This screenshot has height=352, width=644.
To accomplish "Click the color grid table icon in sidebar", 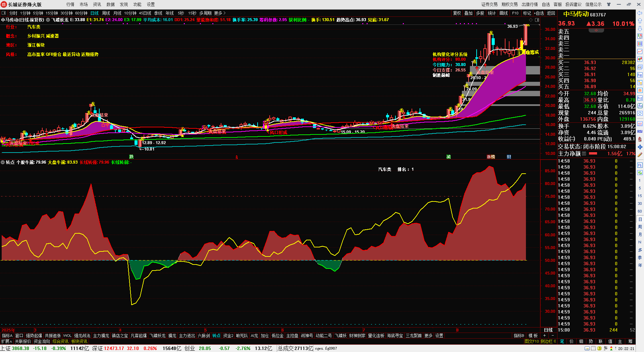I will (640, 44).
